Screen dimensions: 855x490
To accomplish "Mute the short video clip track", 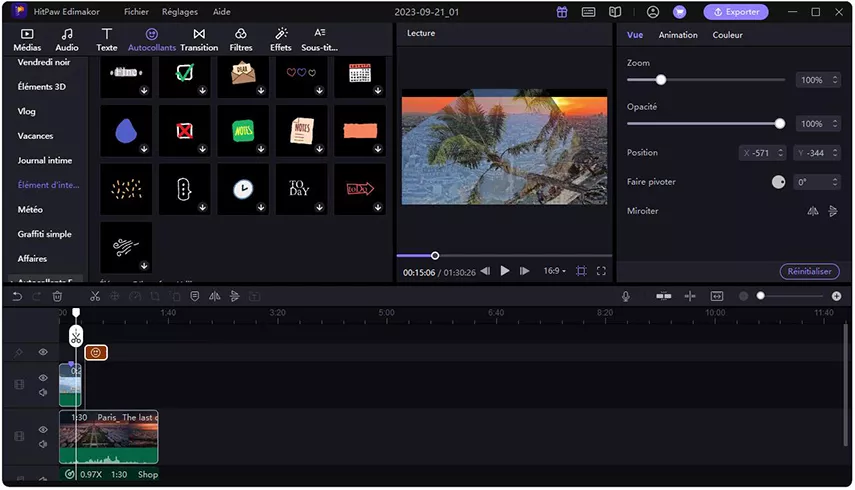I will (43, 392).
